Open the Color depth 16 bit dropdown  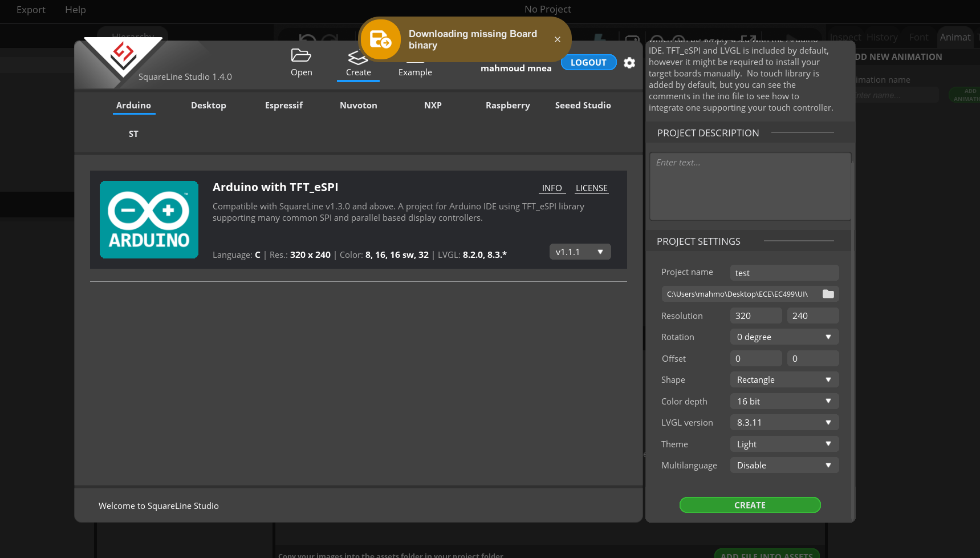pos(784,402)
